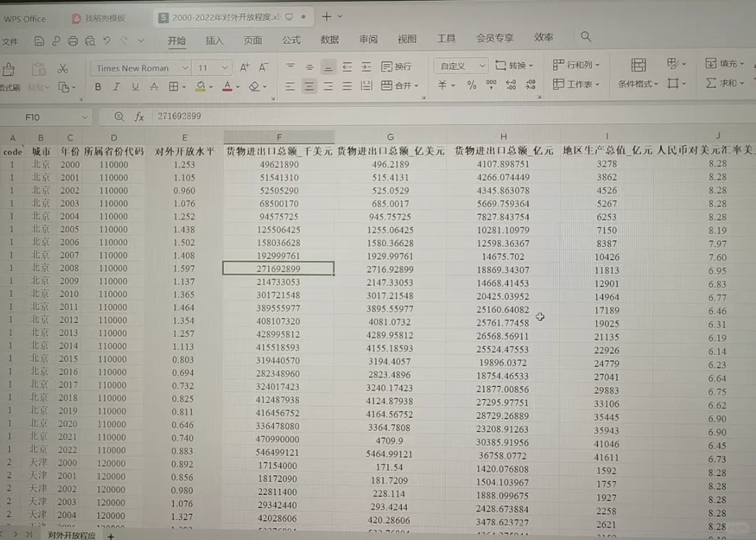The height and width of the screenshot is (540, 756).
Task: Click the Borders grid icon
Action: (x=174, y=87)
